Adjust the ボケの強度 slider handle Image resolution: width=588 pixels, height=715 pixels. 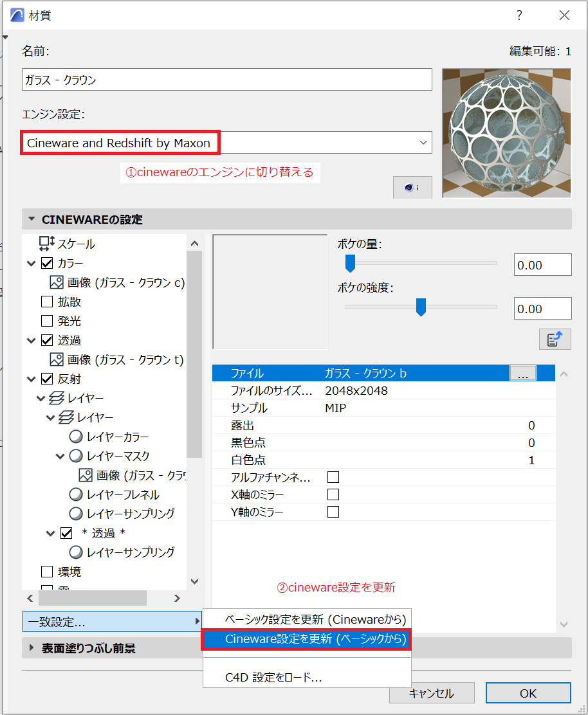click(421, 307)
